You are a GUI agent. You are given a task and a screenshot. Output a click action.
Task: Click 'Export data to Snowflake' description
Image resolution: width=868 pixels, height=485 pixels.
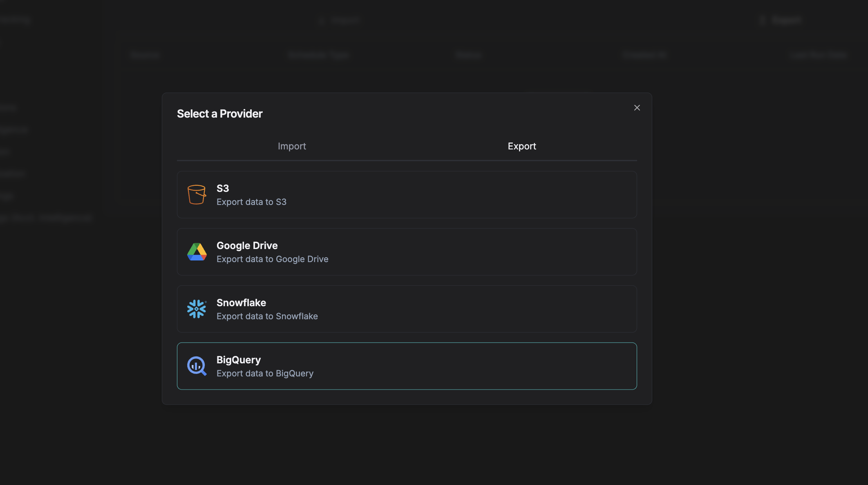click(x=267, y=316)
